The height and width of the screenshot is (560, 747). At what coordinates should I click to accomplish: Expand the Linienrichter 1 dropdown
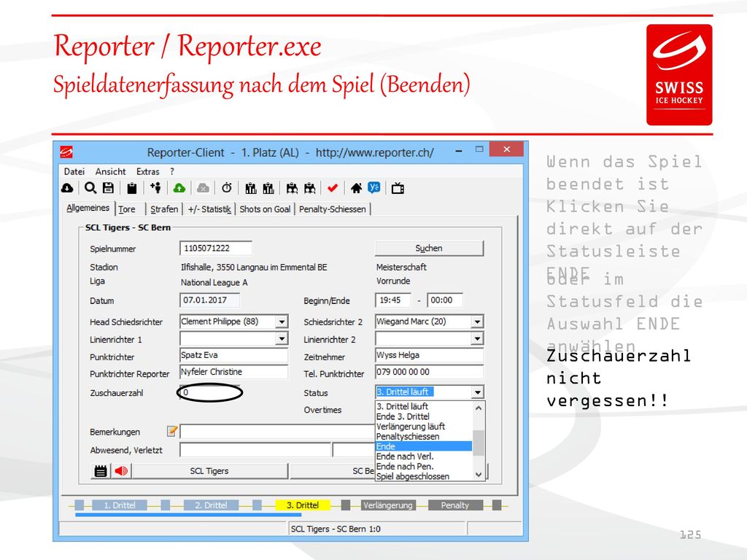pyautogui.click(x=282, y=338)
